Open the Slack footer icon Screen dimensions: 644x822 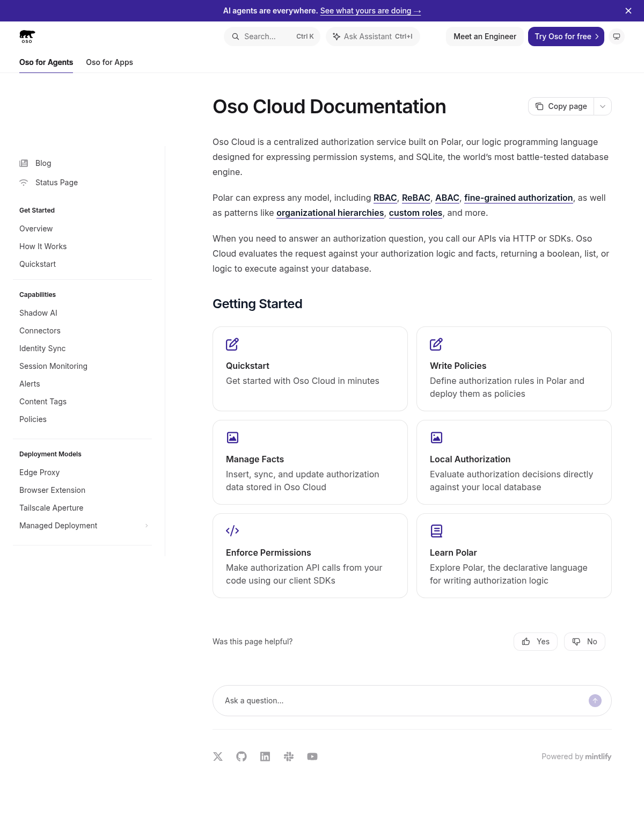point(289,756)
